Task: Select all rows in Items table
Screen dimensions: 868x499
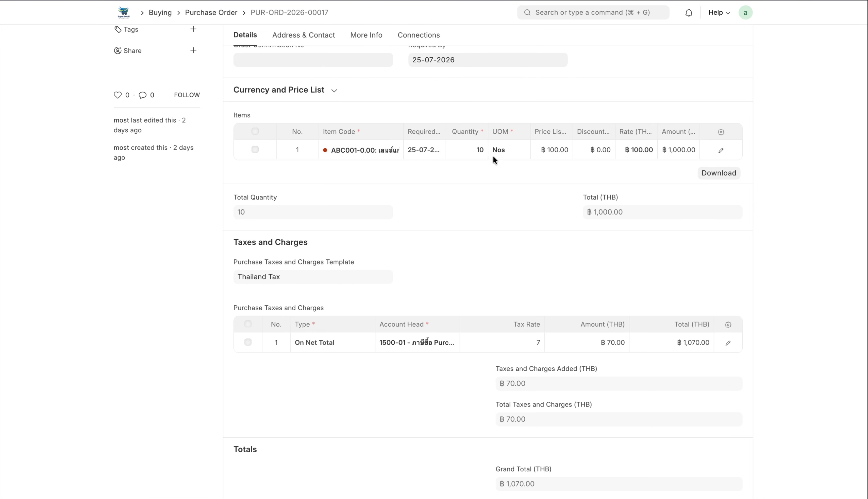Action: click(x=255, y=131)
